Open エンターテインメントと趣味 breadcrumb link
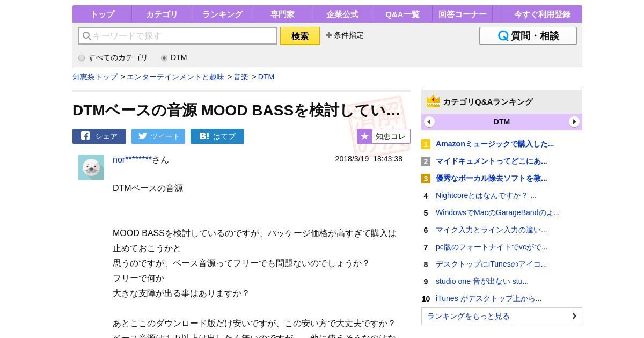Screen dimensions: 644x338 pyautogui.click(x=175, y=77)
